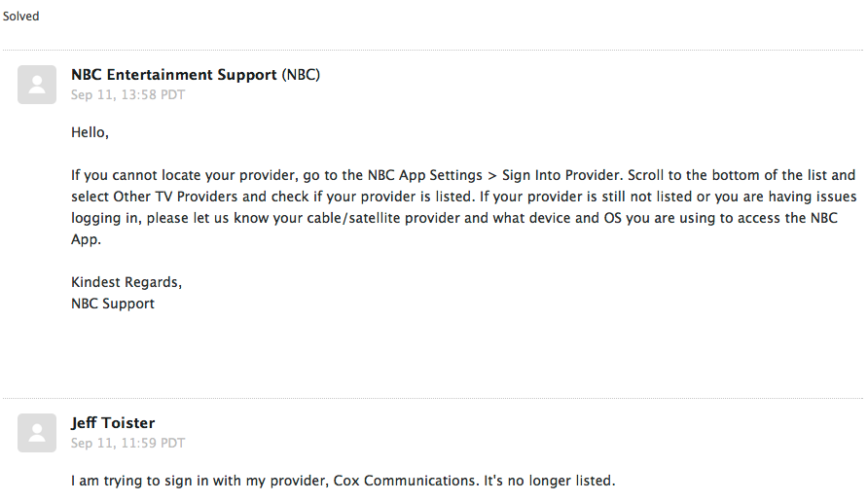This screenshot has width=868, height=502.
Task: Click the Sep 11, 11:59 PDT timestamp
Action: (x=127, y=443)
